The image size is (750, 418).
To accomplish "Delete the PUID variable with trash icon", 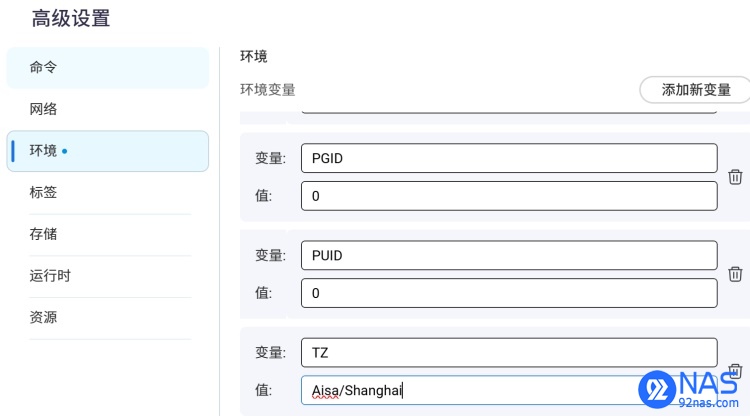I will point(735,274).
